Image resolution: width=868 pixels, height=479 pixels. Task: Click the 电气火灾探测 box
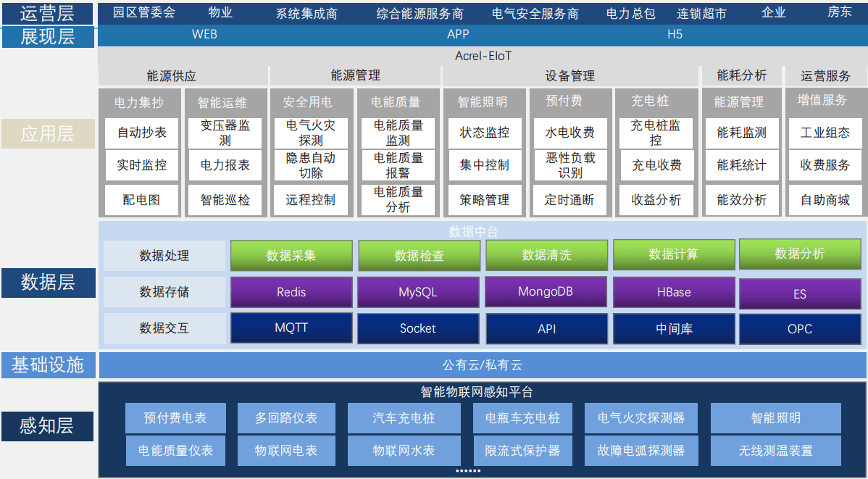tap(311, 133)
